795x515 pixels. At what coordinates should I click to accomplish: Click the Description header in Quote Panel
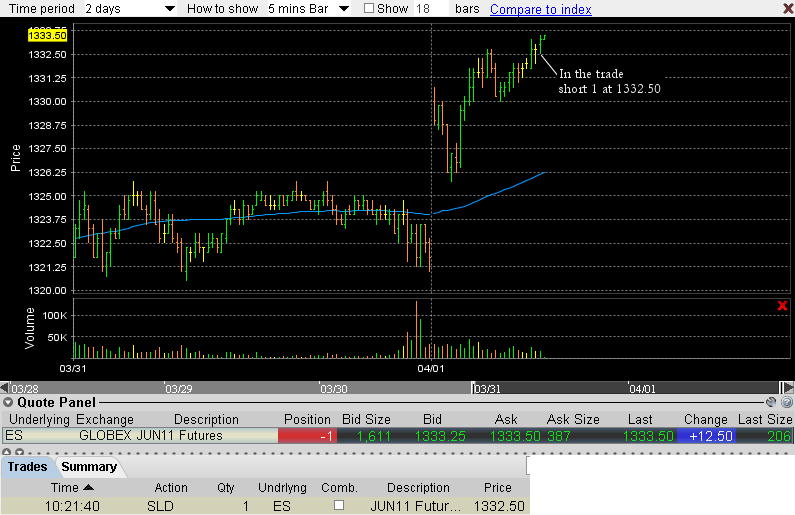[206, 420]
